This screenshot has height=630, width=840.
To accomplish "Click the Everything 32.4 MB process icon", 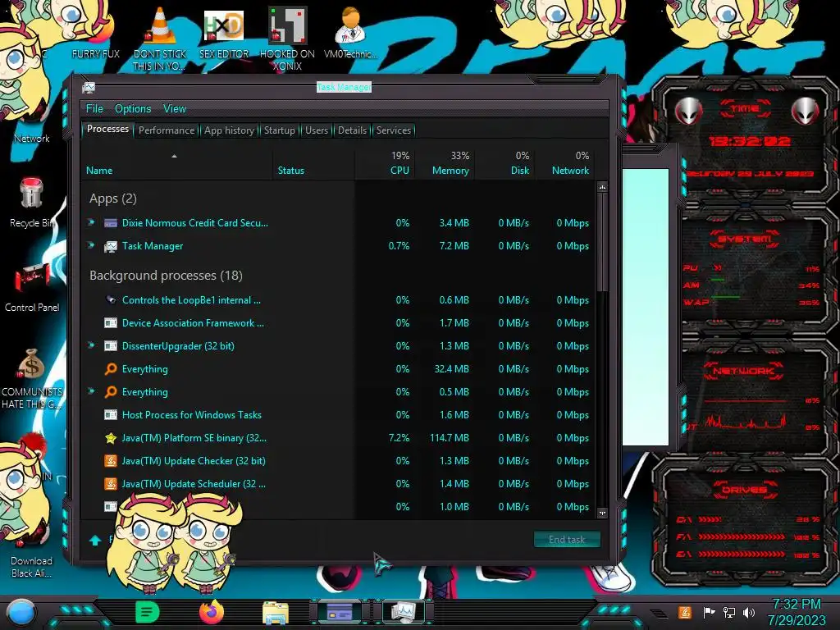I will pos(111,369).
